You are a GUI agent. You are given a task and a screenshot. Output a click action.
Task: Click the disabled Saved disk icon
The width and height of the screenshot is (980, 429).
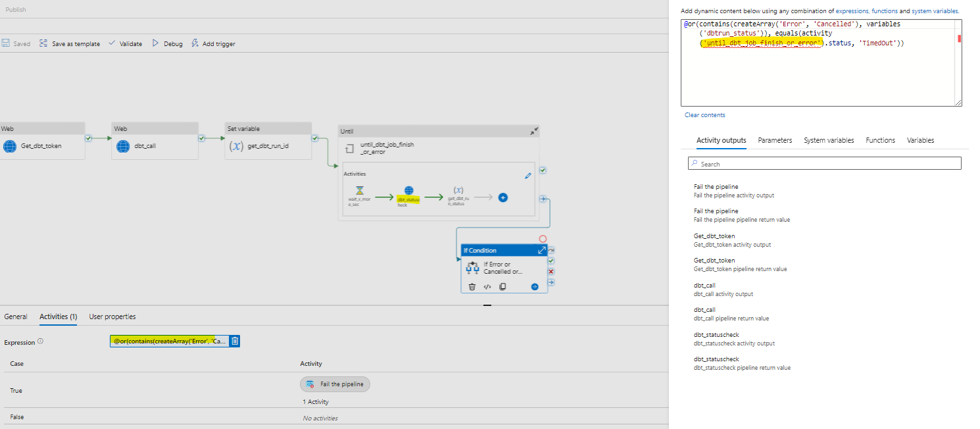[5, 43]
